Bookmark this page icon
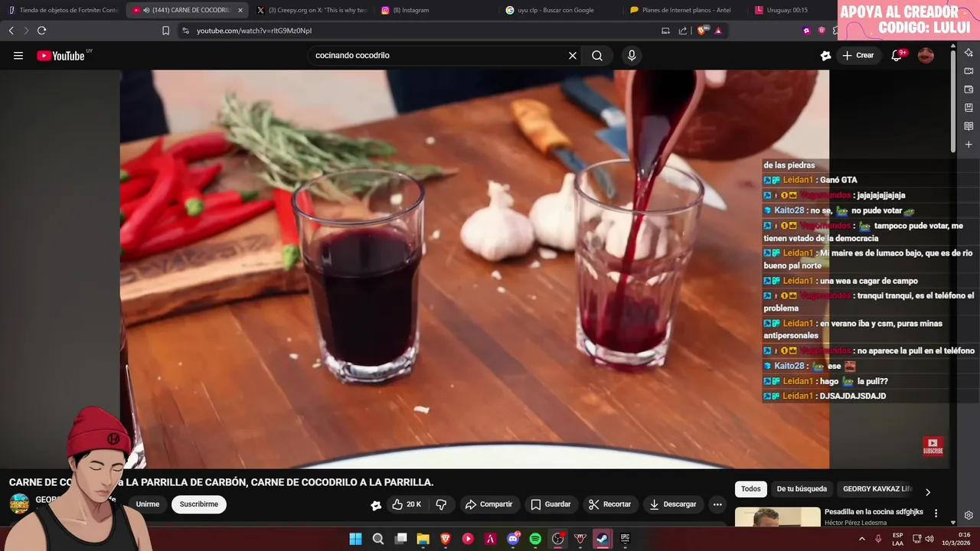This screenshot has width=980, height=551. point(165,31)
